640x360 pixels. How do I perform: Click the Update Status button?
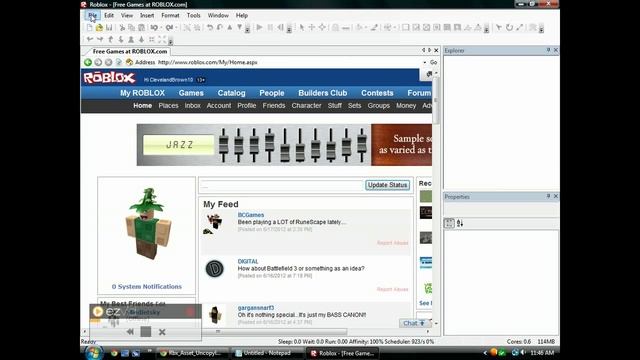(x=387, y=185)
